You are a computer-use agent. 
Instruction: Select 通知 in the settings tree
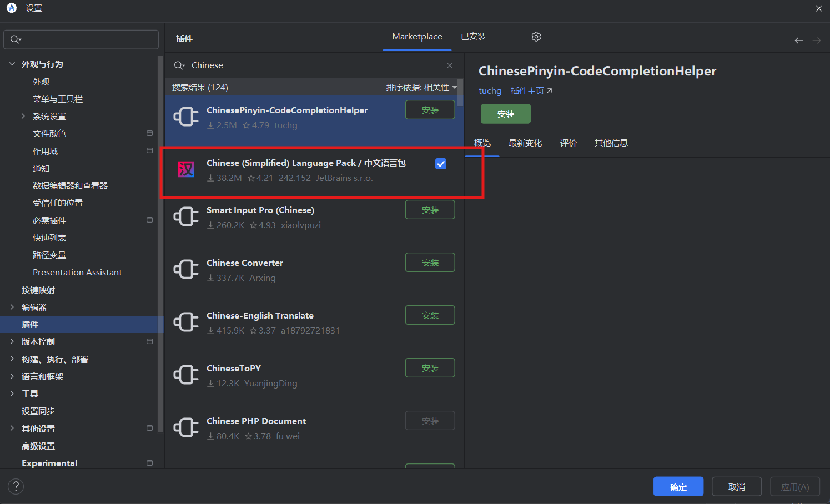point(41,168)
